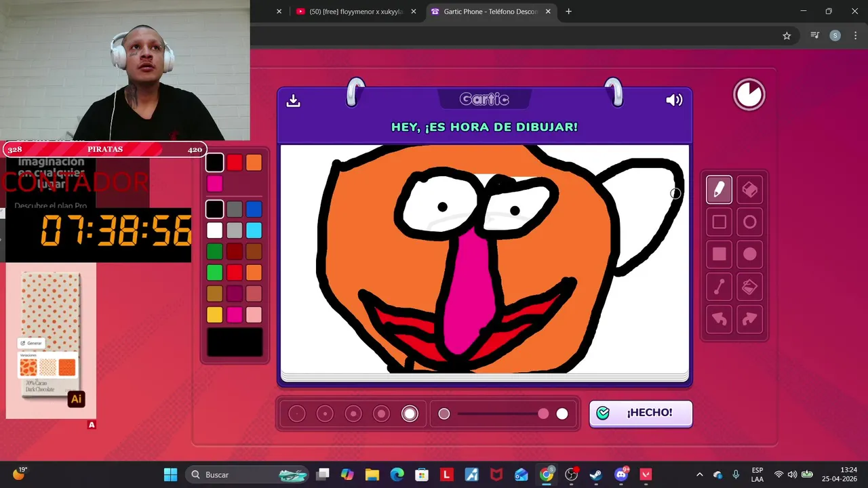Open a new browser tab
This screenshot has height=488, width=868.
pyautogui.click(x=568, y=12)
